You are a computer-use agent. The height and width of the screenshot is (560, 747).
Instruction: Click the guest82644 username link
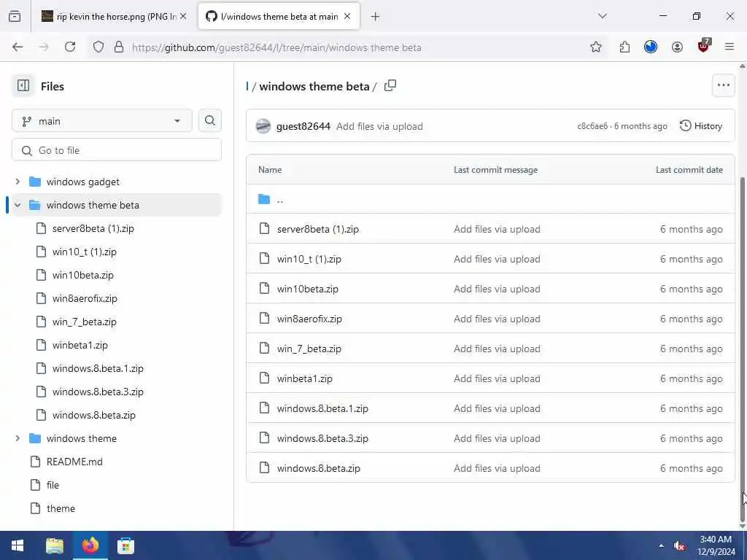[x=303, y=126]
